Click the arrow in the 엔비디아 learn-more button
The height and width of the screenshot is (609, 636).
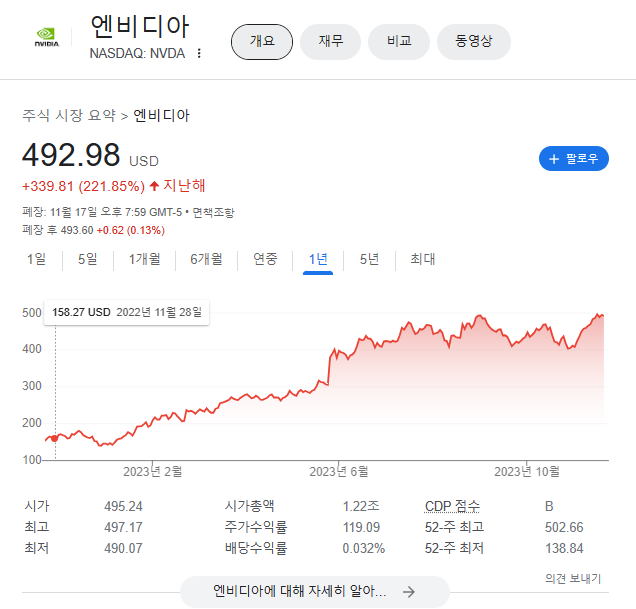pos(409,592)
